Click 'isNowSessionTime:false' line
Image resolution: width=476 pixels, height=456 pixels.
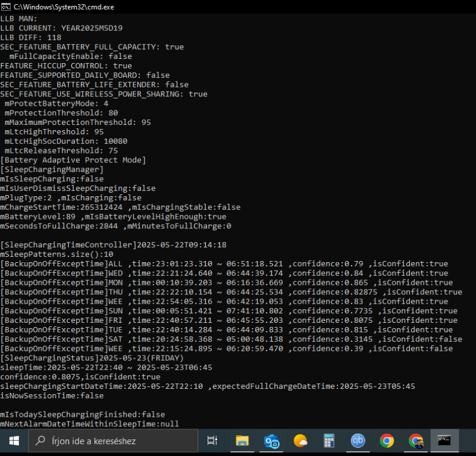pos(52,395)
